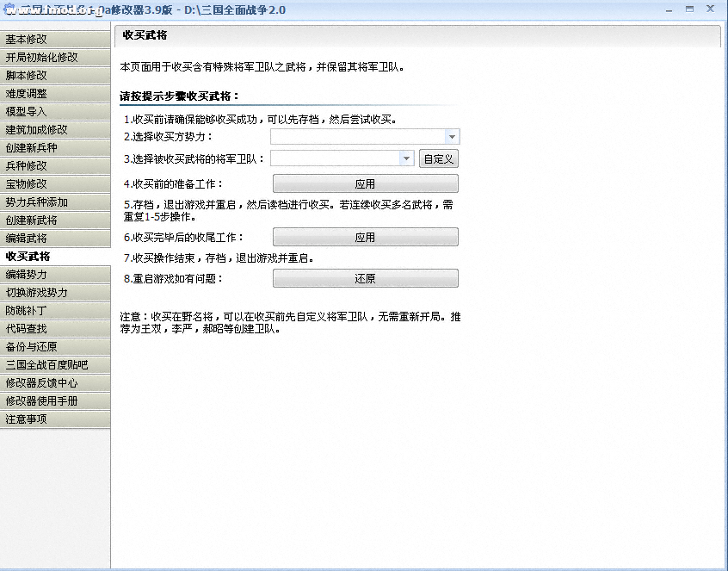Open 修改器使用手册 from sidebar
The width and height of the screenshot is (728, 571).
click(x=55, y=400)
